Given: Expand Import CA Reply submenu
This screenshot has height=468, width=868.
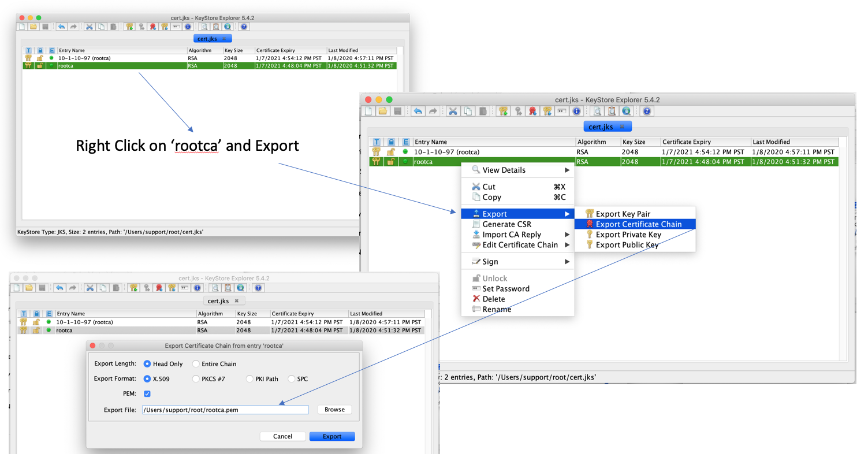Looking at the screenshot, I should click(517, 235).
